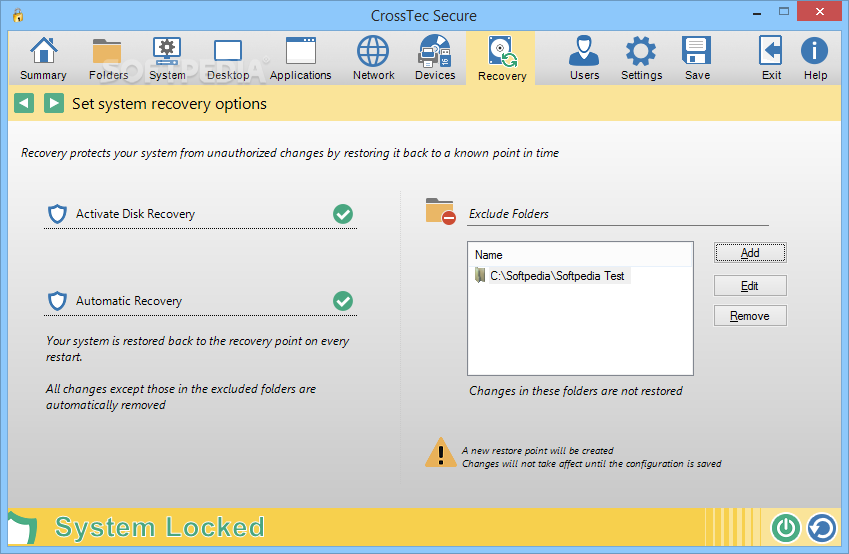The image size is (849, 554).
Task: Click the warning triangle icon
Action: (441, 453)
